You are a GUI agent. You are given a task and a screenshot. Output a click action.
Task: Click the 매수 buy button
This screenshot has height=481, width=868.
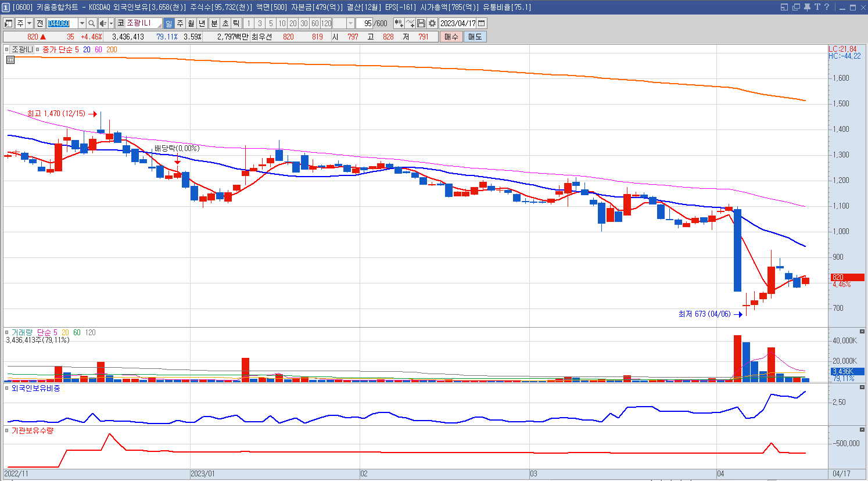tap(451, 37)
